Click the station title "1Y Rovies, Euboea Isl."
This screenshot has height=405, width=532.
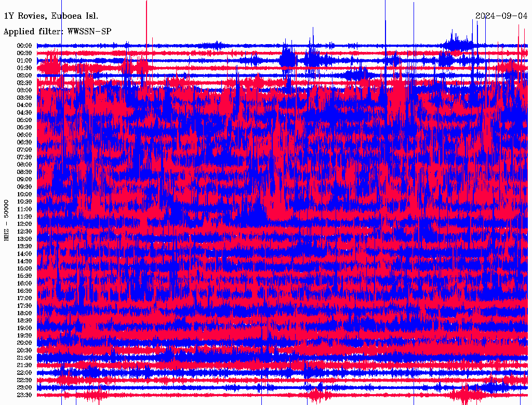pos(51,16)
